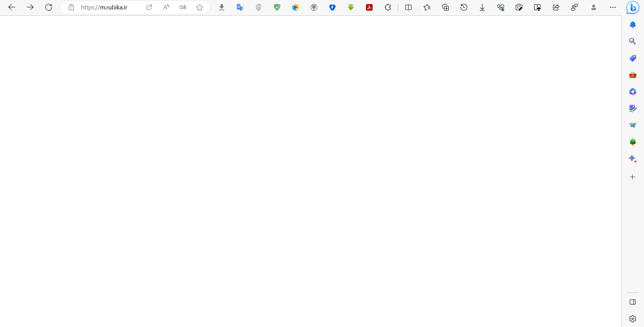Image resolution: width=644 pixels, height=327 pixels.
Task: Open the Shopping sidebar
Action: click(x=633, y=58)
